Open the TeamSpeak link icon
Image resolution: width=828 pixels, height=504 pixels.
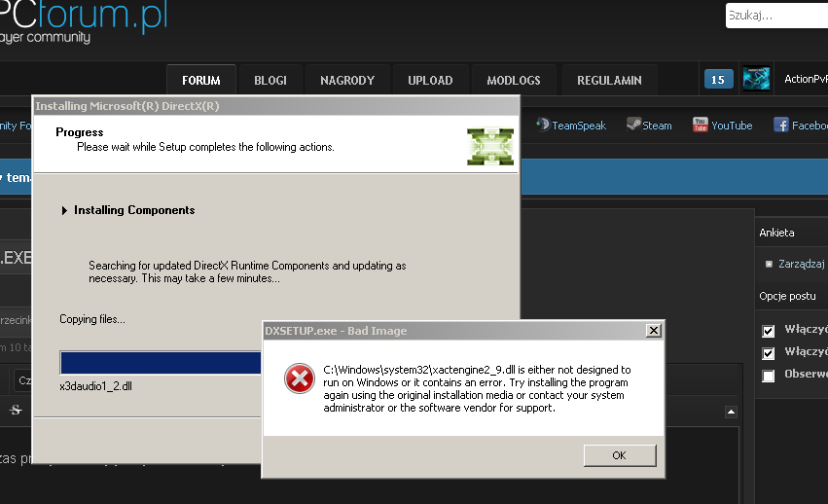(x=543, y=125)
